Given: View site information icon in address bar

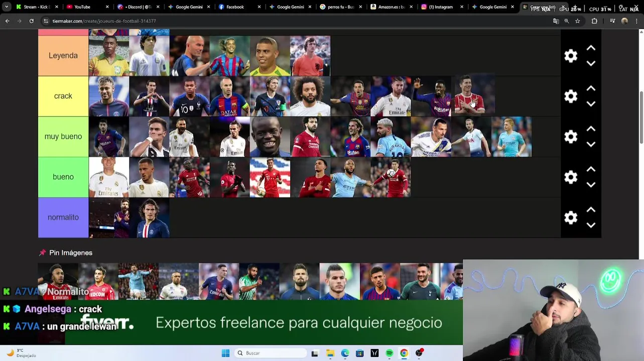Looking at the screenshot, I should click(x=46, y=21).
